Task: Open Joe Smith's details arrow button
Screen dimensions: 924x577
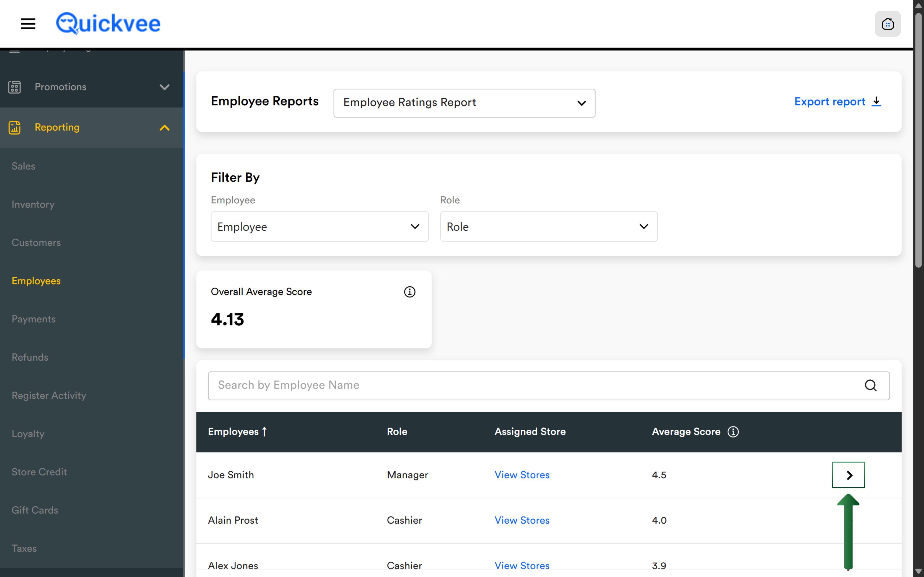Action: 848,475
